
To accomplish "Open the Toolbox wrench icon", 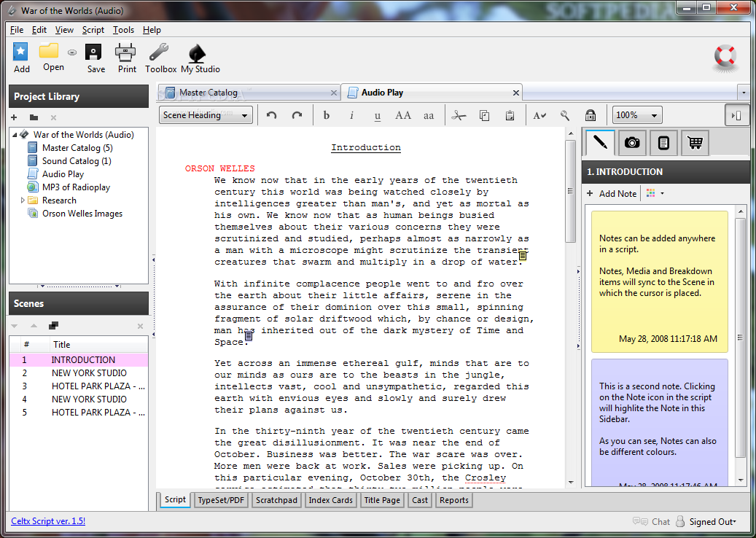I will click(x=159, y=52).
